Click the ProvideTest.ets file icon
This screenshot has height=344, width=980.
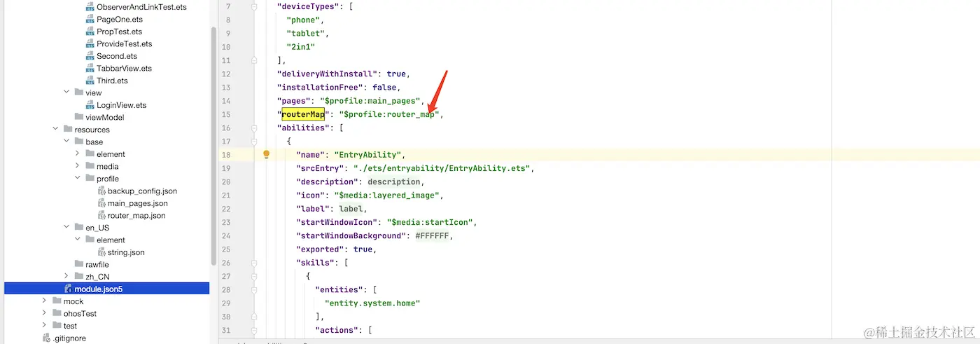pos(90,44)
